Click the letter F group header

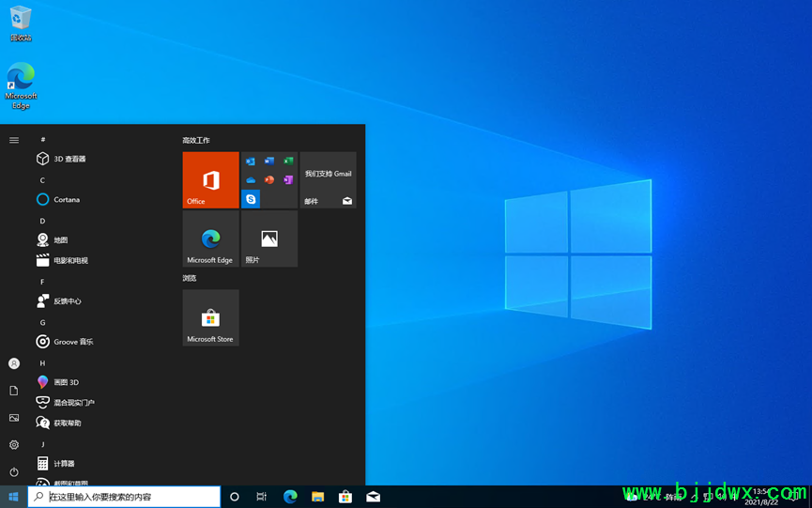click(x=42, y=282)
